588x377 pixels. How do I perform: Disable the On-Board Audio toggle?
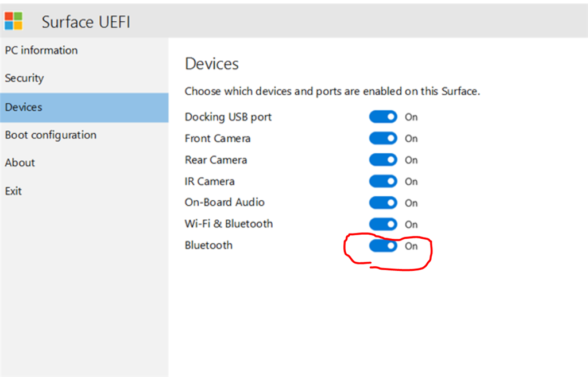point(383,203)
